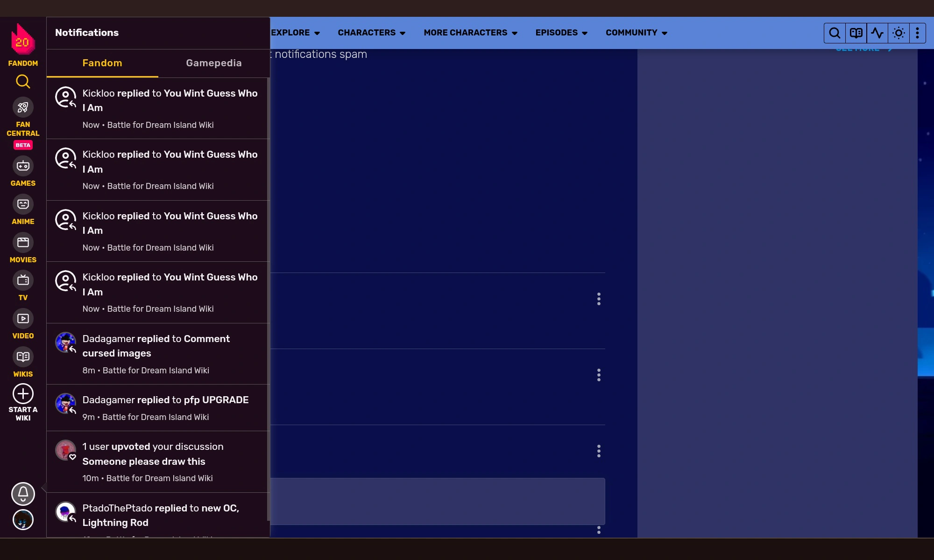Switch to the Gamepedia notifications tab
The height and width of the screenshot is (560, 934).
[214, 63]
